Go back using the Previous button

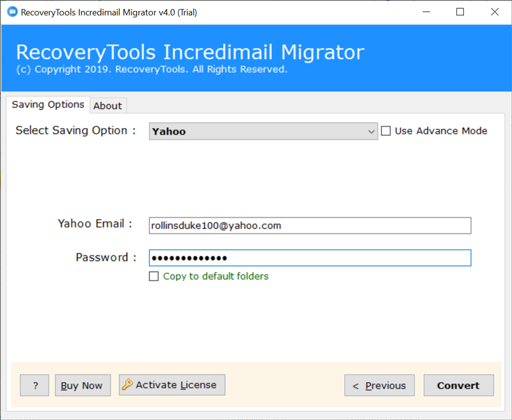tap(380, 385)
